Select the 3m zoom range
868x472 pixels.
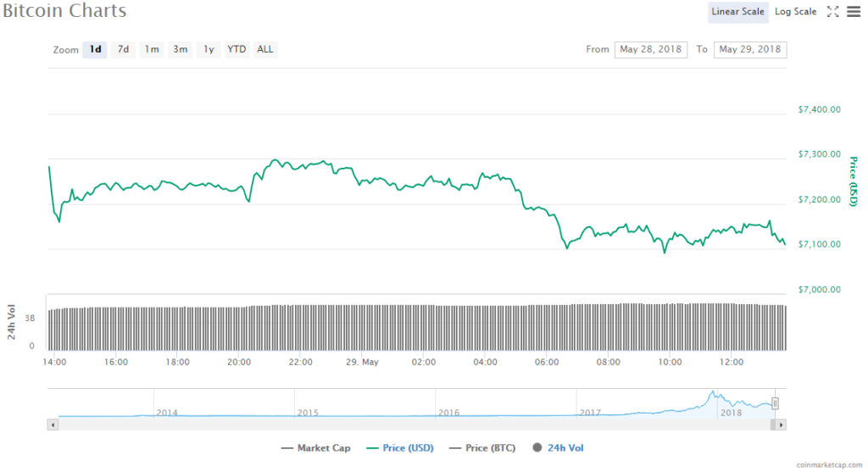click(x=180, y=49)
